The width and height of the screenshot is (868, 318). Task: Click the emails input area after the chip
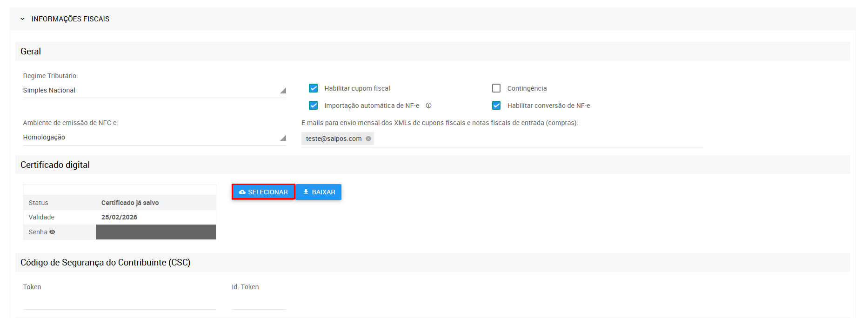pos(535,139)
